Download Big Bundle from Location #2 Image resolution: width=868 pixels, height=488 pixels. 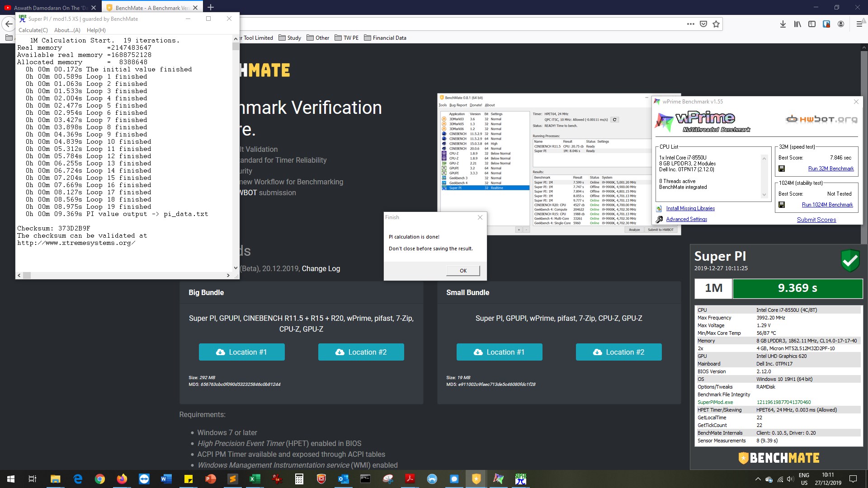tap(361, 352)
